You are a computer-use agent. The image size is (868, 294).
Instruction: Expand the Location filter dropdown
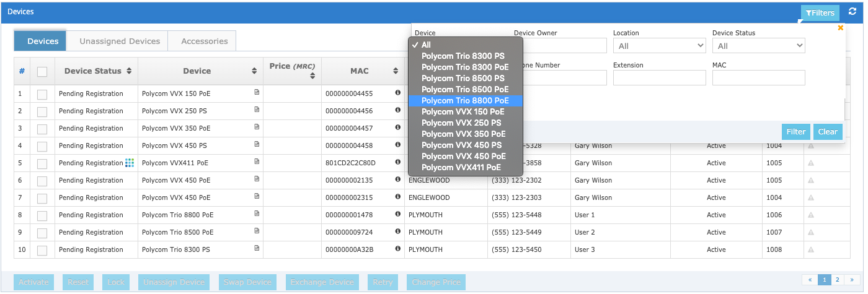(659, 46)
